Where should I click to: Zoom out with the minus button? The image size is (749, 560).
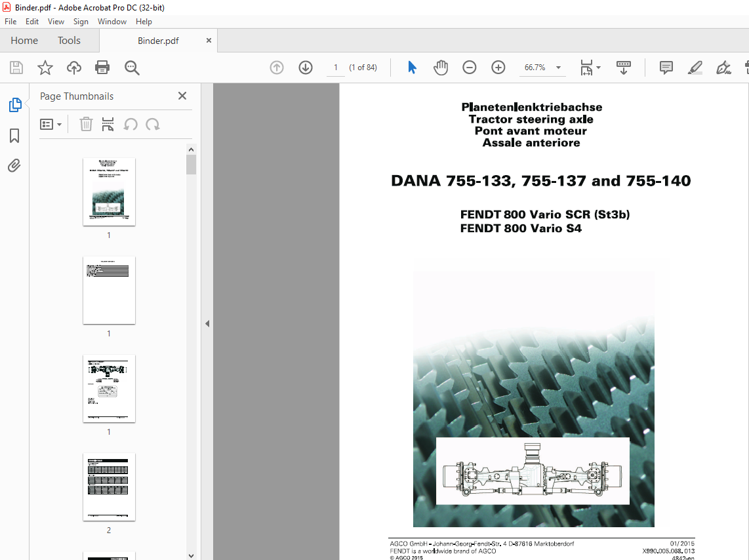click(x=470, y=68)
